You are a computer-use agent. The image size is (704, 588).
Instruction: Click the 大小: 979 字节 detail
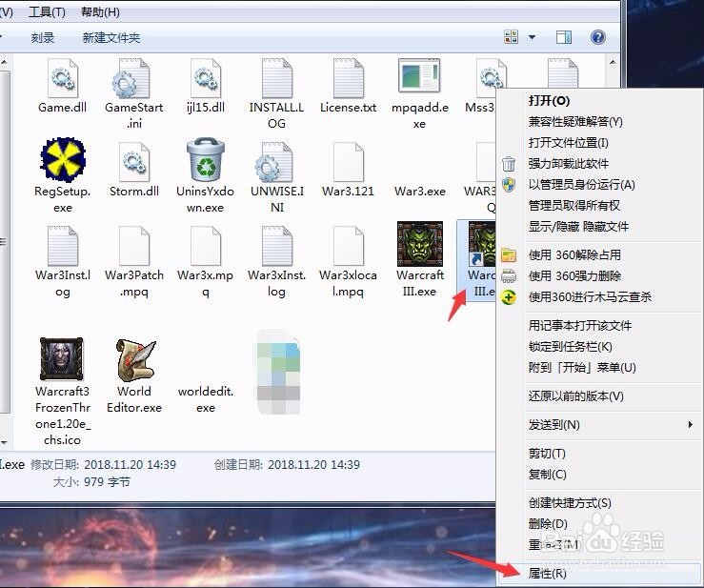[91, 482]
